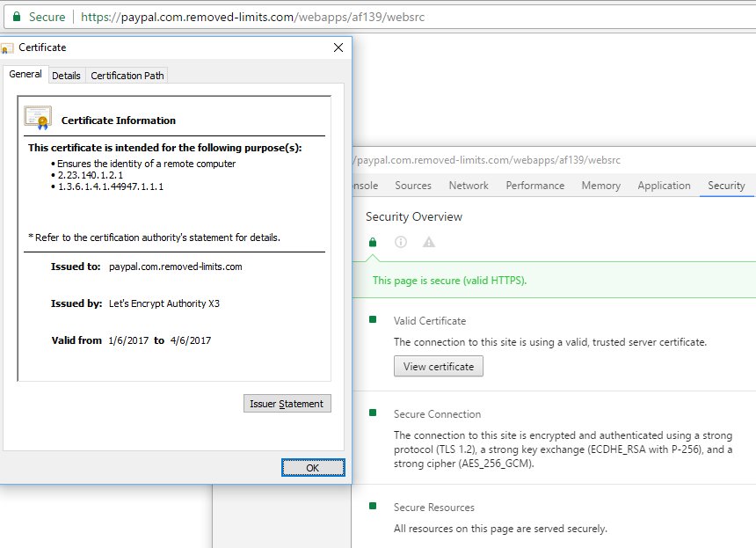Click the 'Security Overview' title

[414, 216]
